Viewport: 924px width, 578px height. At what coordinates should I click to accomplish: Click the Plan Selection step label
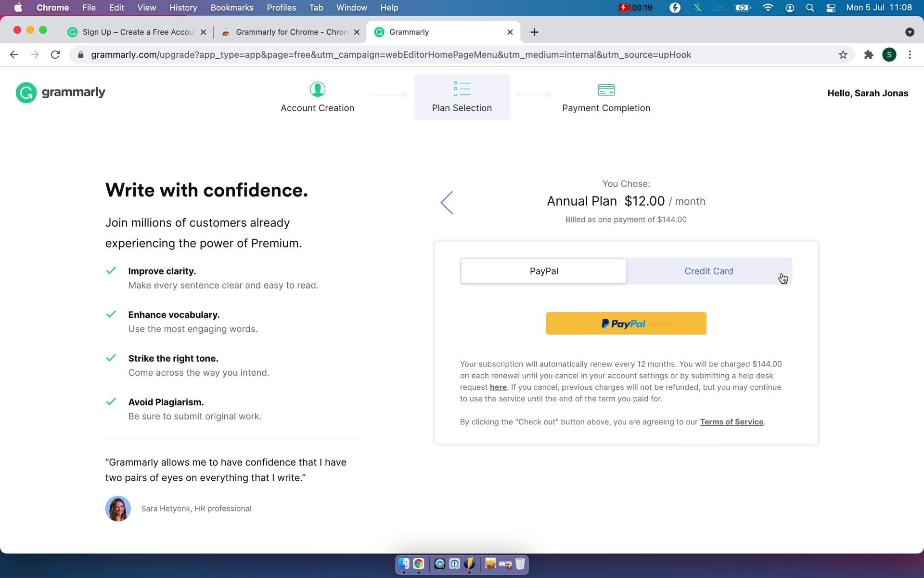pos(462,108)
